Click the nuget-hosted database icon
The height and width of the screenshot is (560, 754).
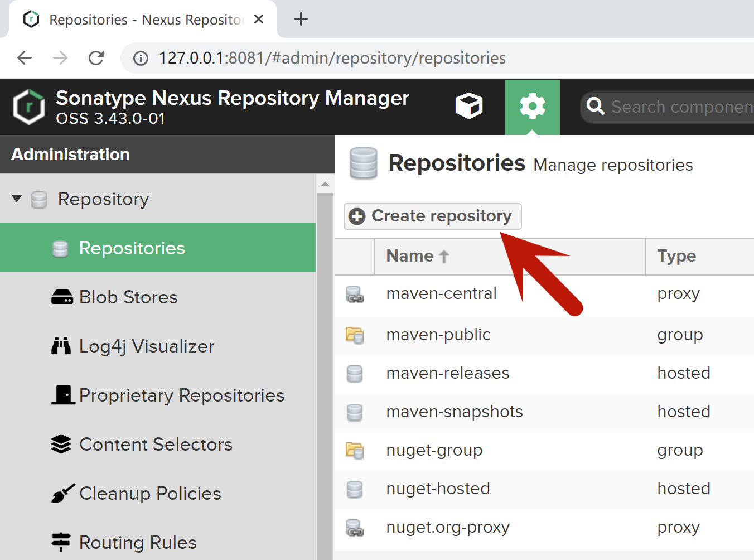pos(355,489)
